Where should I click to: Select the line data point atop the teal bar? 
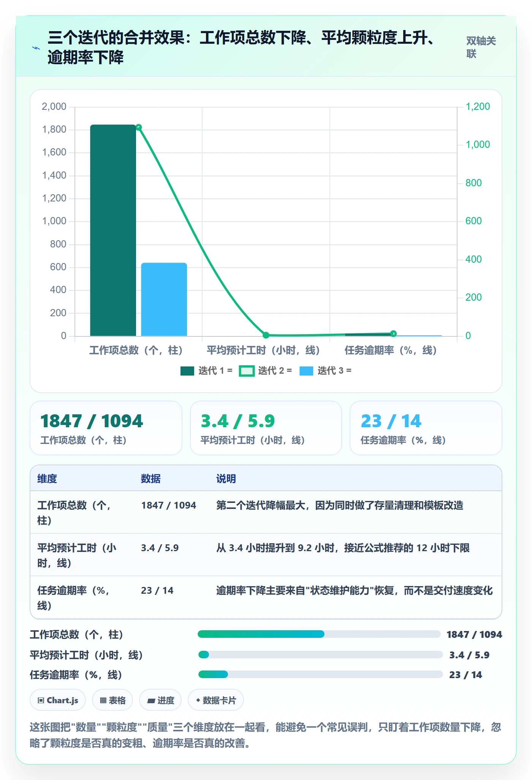(139, 127)
